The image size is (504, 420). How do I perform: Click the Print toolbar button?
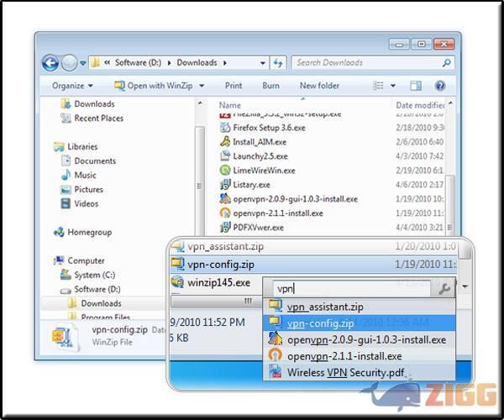coord(234,86)
